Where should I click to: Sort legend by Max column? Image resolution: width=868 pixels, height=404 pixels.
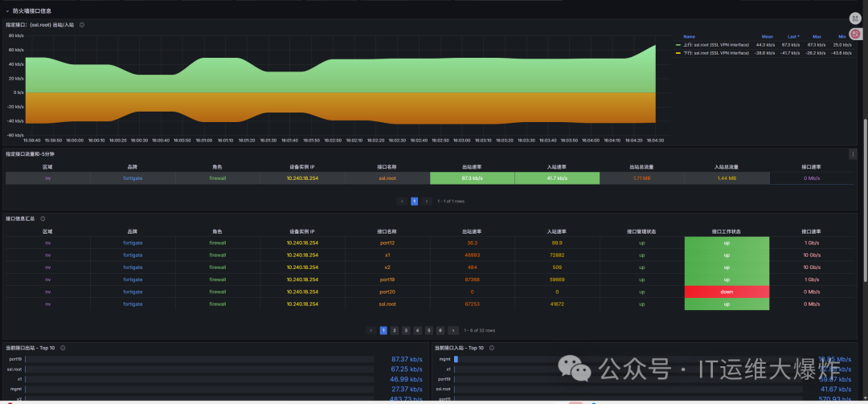817,36
